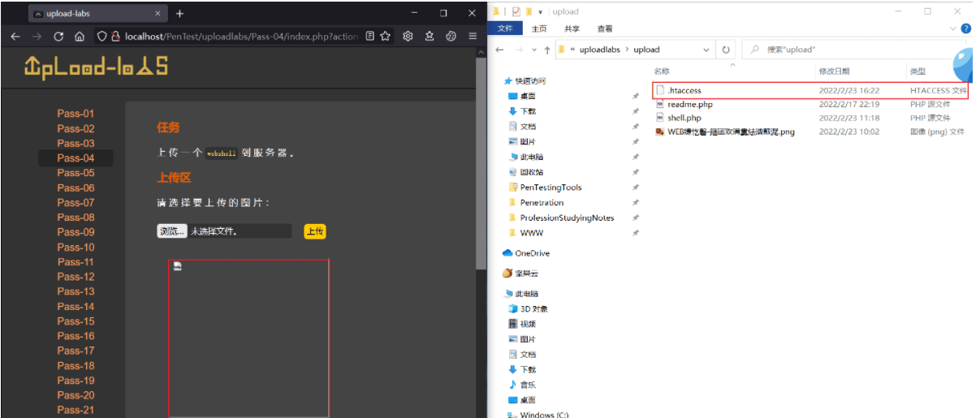Click the shield tracking protection icon

(101, 37)
